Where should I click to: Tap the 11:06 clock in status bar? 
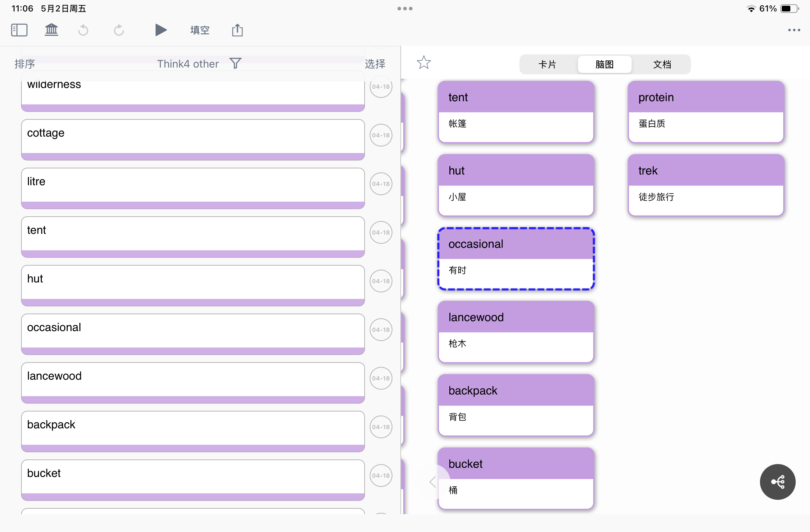22,9
